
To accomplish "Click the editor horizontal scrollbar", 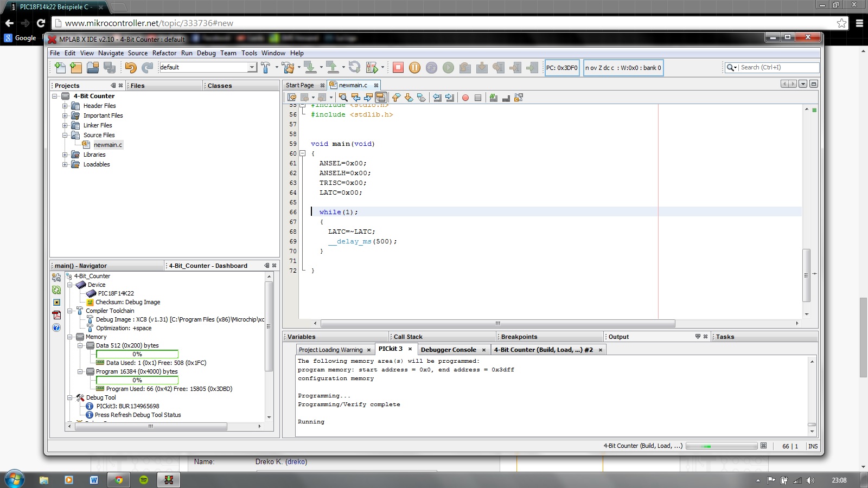I will [498, 323].
